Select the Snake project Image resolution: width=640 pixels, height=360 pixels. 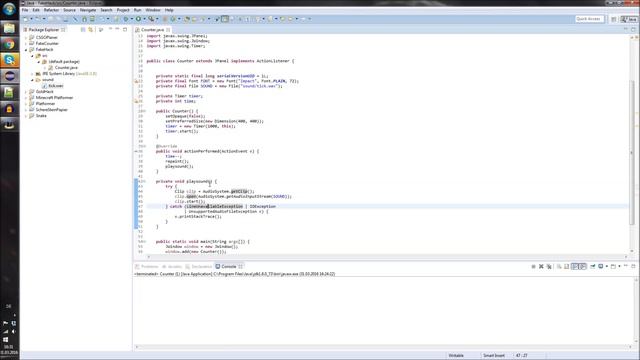click(x=41, y=116)
